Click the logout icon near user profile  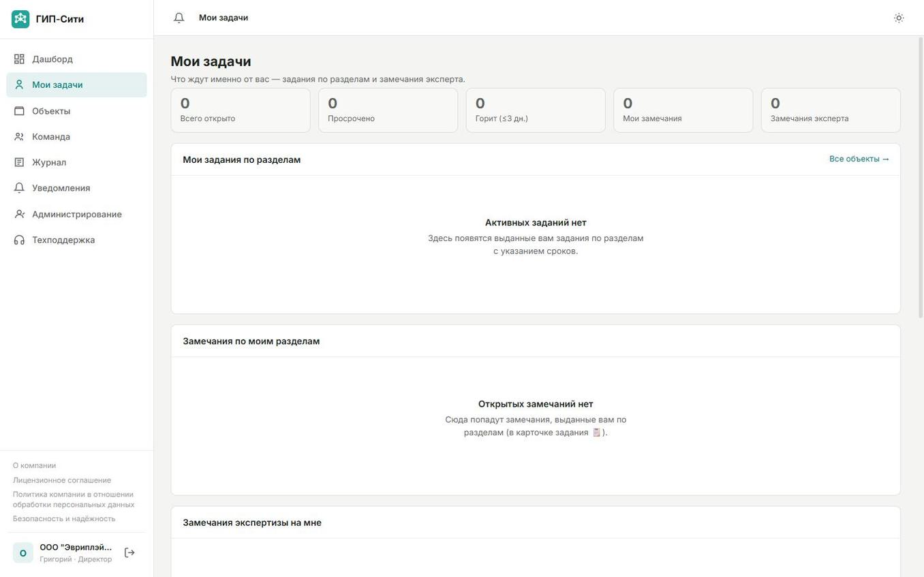[x=129, y=552]
